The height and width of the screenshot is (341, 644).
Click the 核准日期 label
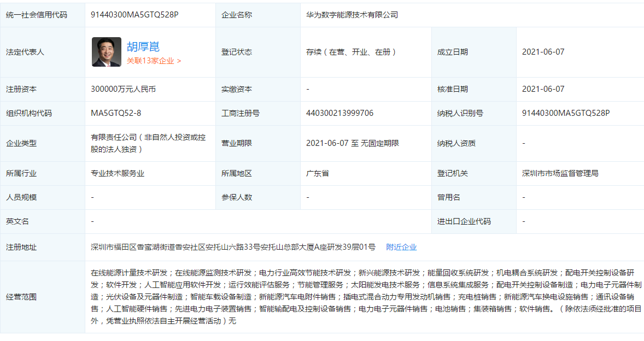[x=453, y=89]
